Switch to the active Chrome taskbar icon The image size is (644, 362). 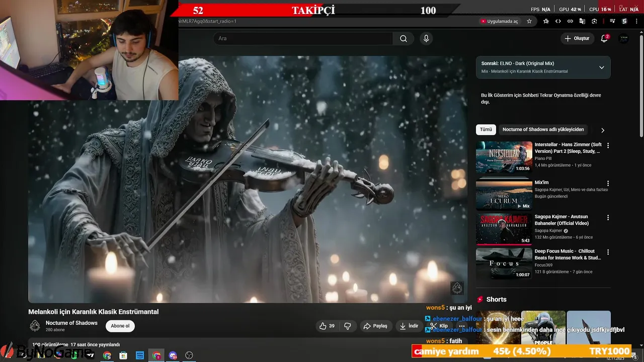click(156, 355)
